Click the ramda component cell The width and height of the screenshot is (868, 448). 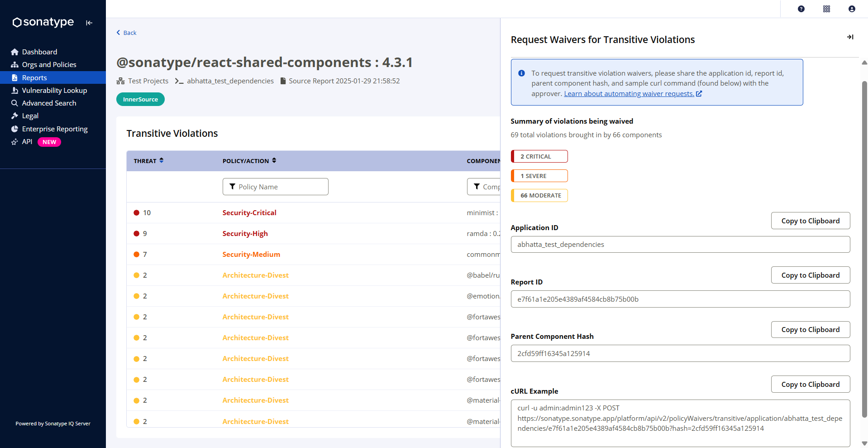(483, 234)
